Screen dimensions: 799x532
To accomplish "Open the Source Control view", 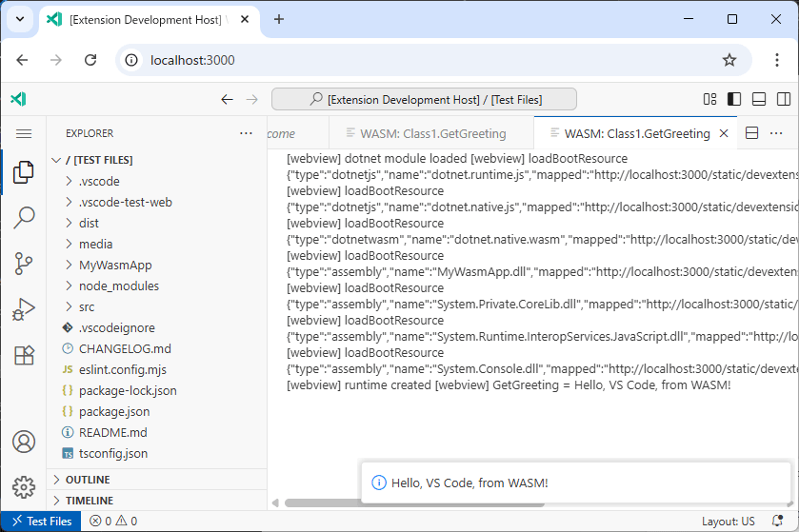I will [x=24, y=264].
